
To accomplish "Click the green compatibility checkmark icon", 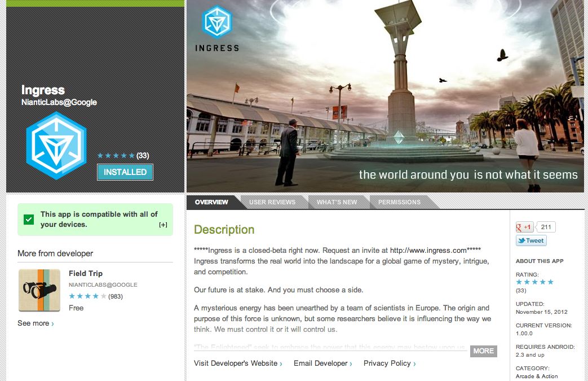I will click(x=29, y=219).
